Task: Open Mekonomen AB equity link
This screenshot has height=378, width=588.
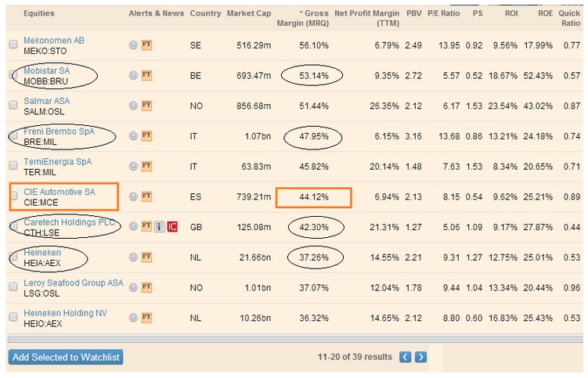Action: (x=54, y=40)
